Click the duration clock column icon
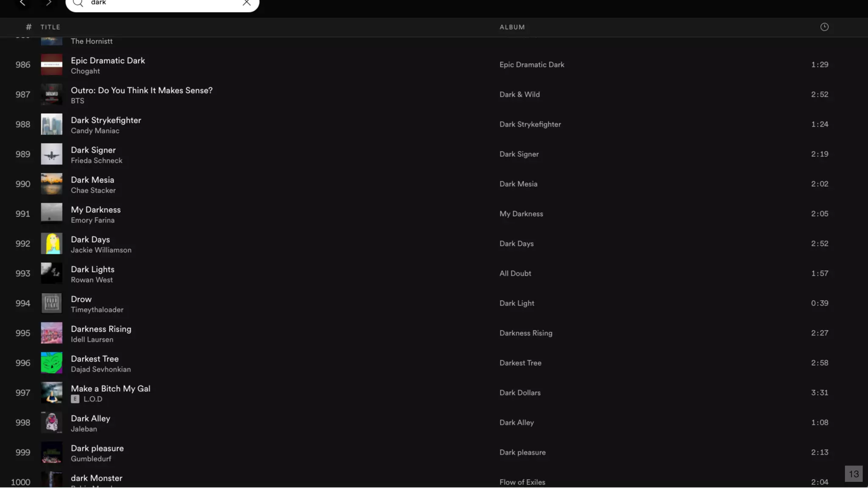Screen dimensions: 868x488 tap(824, 27)
